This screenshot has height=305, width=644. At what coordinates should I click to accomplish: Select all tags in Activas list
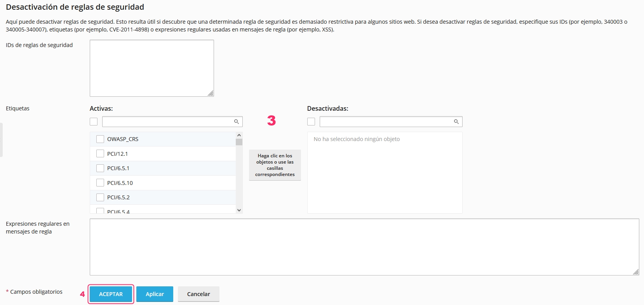point(94,122)
